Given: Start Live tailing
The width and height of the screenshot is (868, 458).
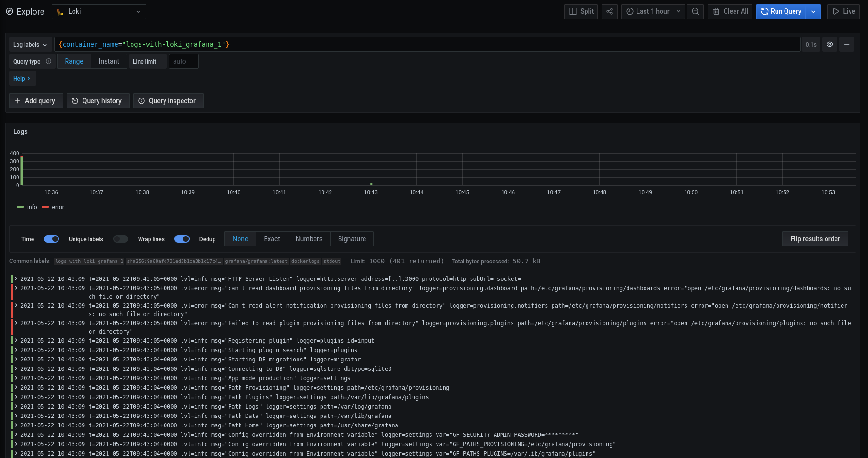Looking at the screenshot, I should 843,12.
